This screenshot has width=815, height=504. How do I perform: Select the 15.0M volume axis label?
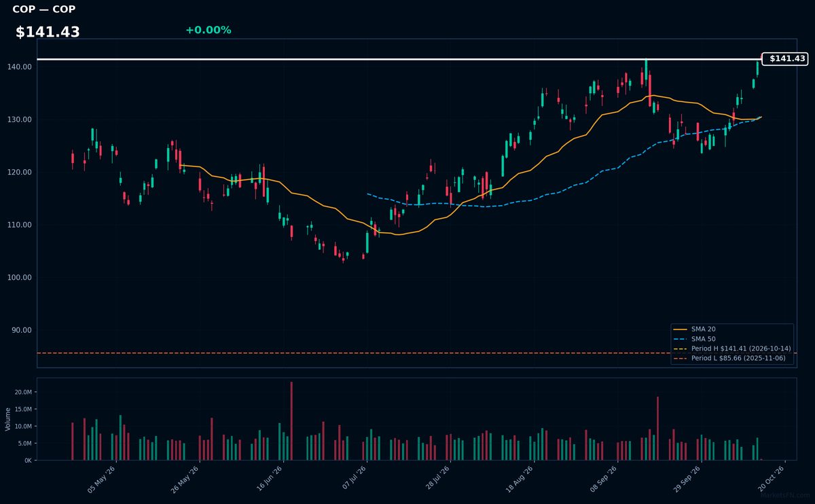[x=23, y=410]
